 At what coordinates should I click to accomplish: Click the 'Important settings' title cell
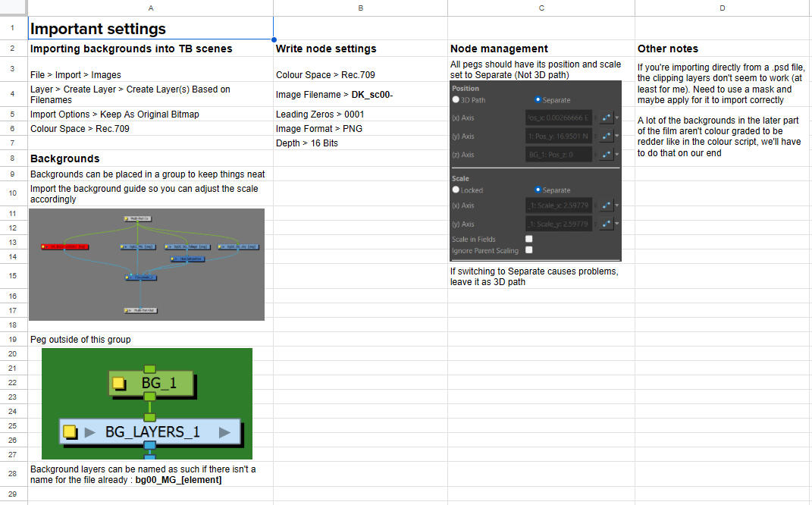[150, 29]
